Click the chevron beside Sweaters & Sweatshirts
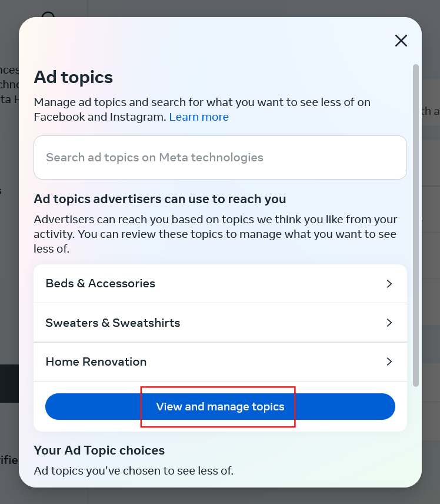This screenshot has height=504, width=440. (x=389, y=323)
